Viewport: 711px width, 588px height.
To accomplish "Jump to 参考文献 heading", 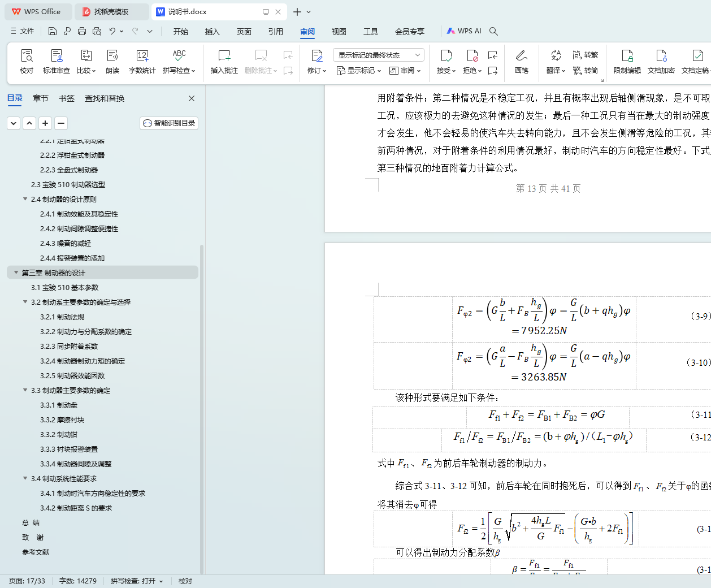I will 36,552.
